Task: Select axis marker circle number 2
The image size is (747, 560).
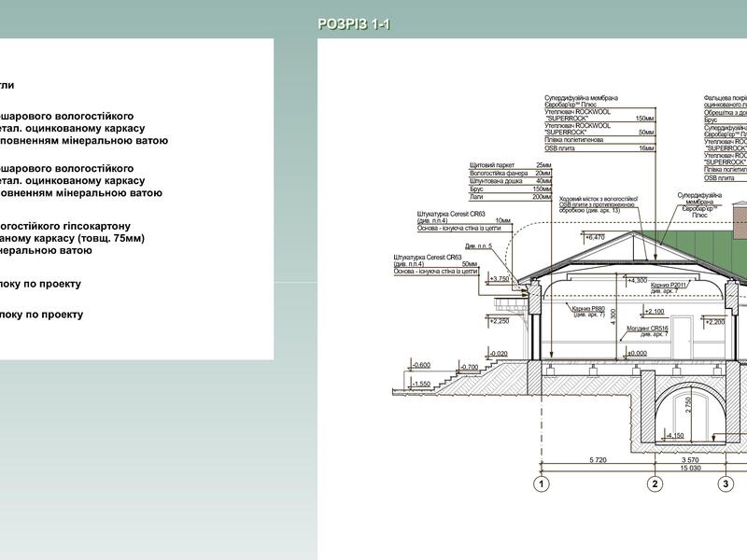Action: [x=655, y=483]
